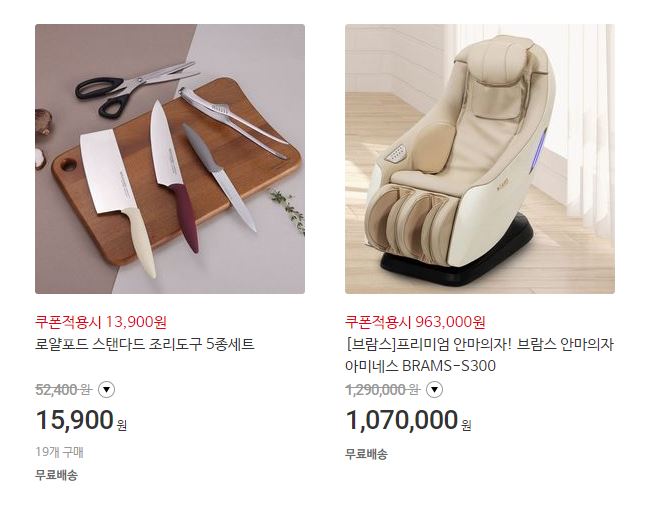This screenshot has height=517, width=648.
Task: Expand price details next to 52,400원
Action: [x=106, y=390]
